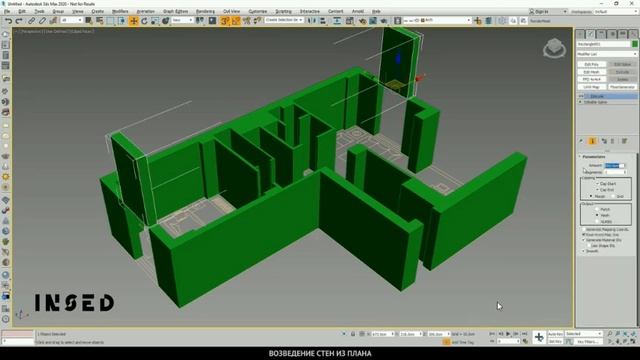Open the Workspaces Default dropdown
The width and height of the screenshot is (640, 360).
(x=616, y=11)
